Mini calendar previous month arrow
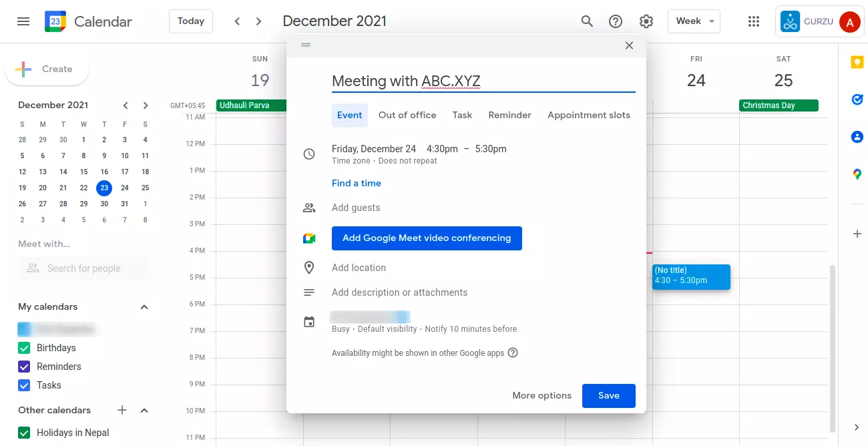Screen dimensions: 868x446 click(125, 105)
